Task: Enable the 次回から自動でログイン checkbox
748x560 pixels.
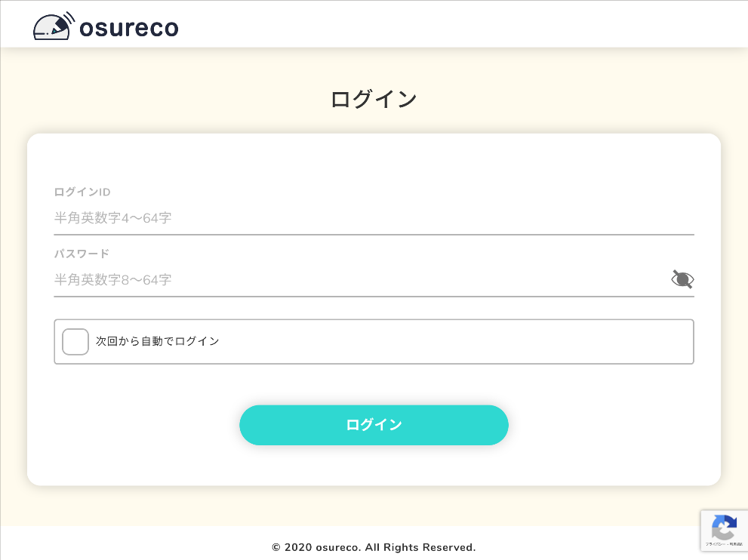Action: (75, 342)
